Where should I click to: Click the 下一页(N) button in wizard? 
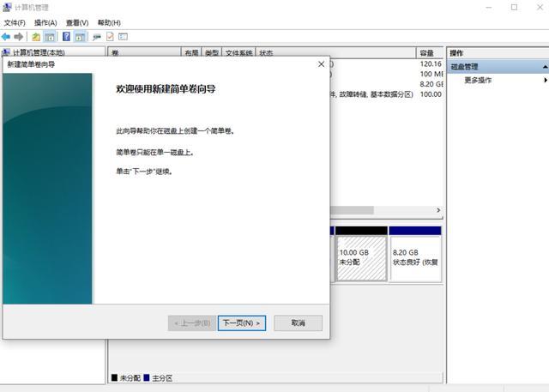[x=242, y=323]
